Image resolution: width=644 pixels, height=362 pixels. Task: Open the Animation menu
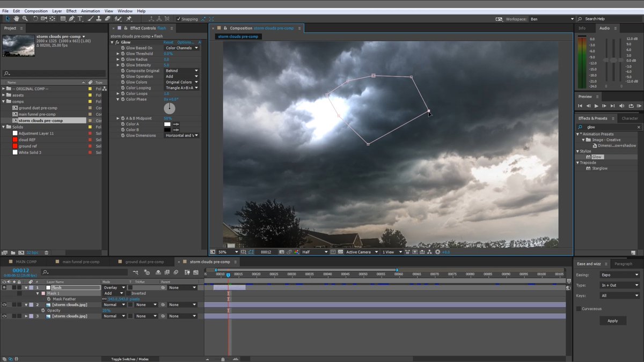pos(90,11)
